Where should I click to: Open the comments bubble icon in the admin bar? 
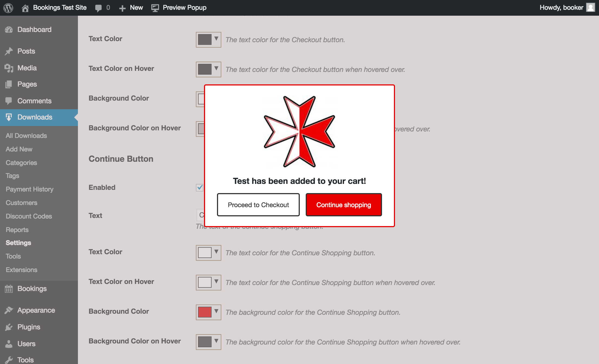98,8
